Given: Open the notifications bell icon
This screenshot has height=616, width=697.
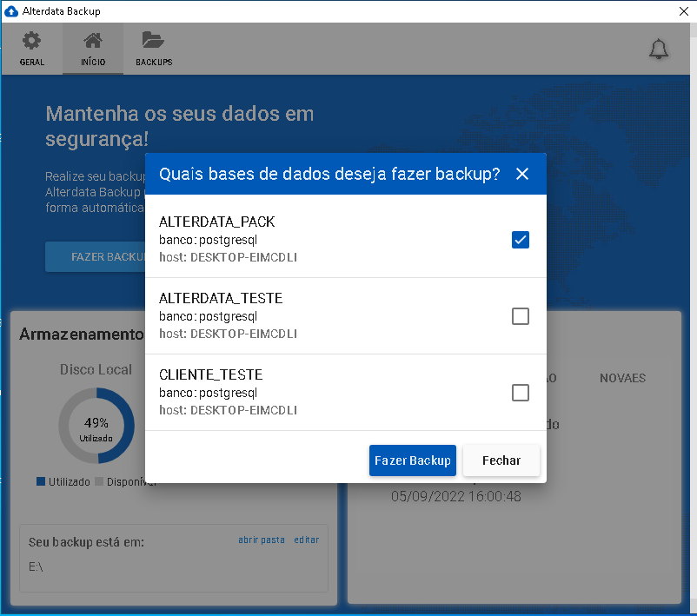Looking at the screenshot, I should [659, 49].
